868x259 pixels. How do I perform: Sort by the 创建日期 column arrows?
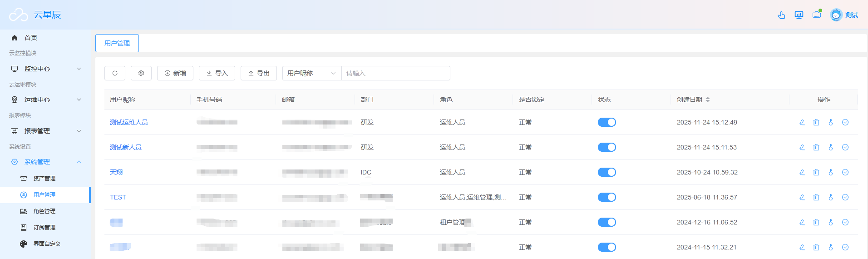708,100
